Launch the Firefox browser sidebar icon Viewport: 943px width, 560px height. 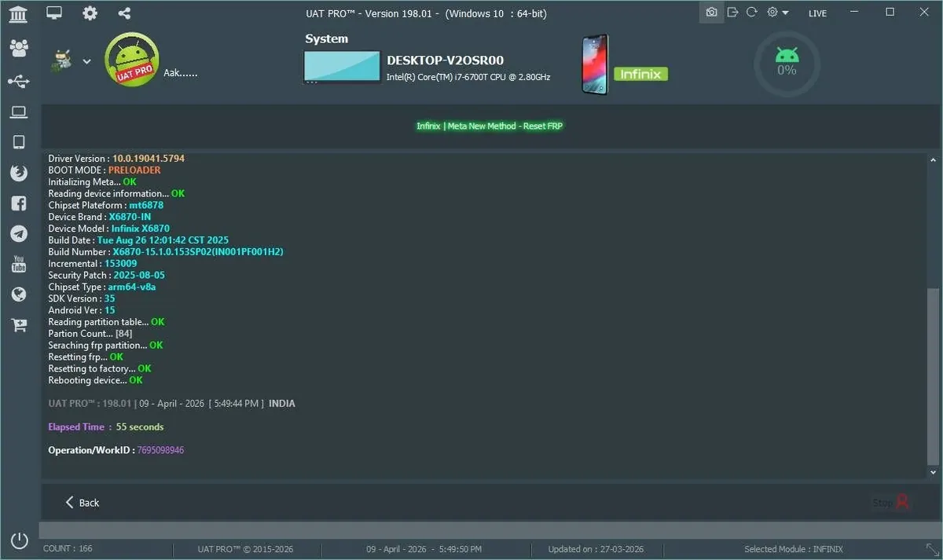[19, 174]
